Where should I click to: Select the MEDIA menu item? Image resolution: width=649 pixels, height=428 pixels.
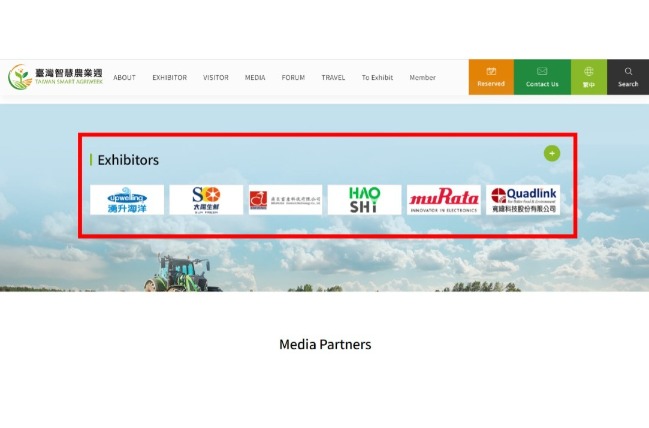[x=255, y=77]
